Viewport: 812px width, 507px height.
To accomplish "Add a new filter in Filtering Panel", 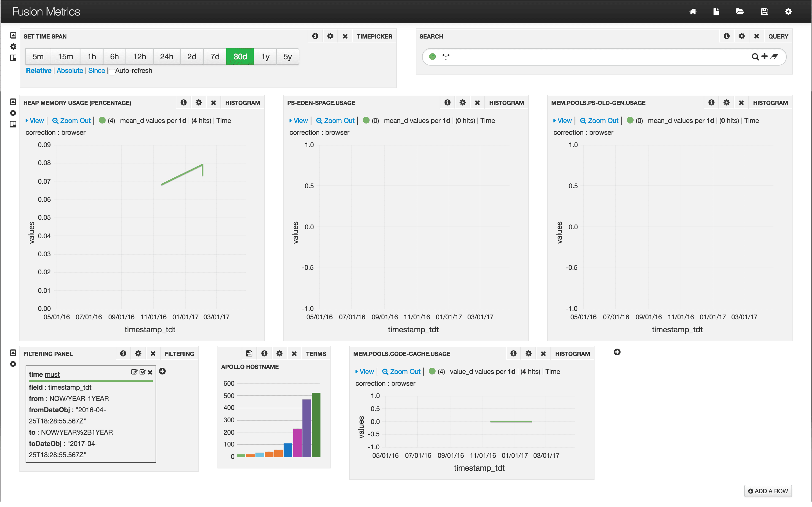I will click(162, 372).
